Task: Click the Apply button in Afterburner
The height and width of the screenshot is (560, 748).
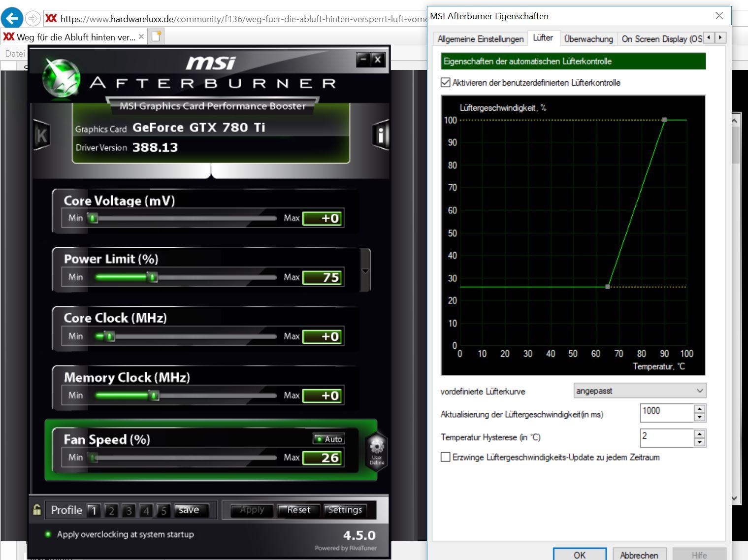Action: point(252,510)
